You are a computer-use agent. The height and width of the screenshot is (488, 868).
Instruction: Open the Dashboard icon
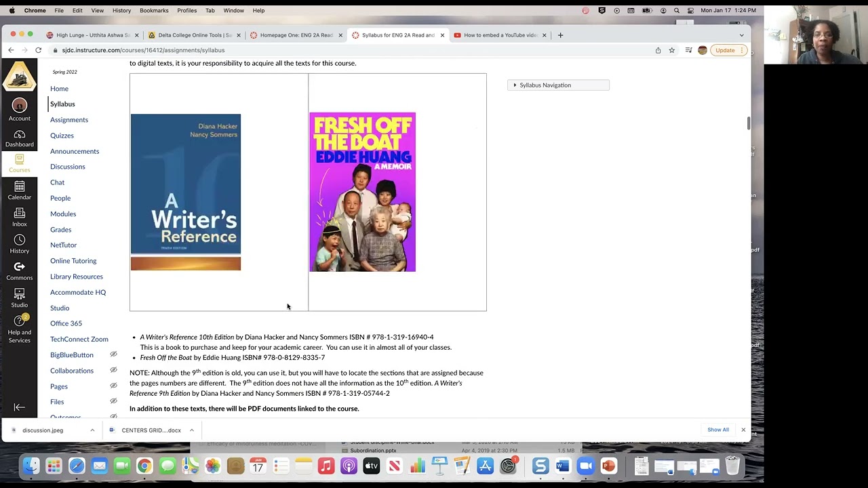pyautogui.click(x=19, y=138)
